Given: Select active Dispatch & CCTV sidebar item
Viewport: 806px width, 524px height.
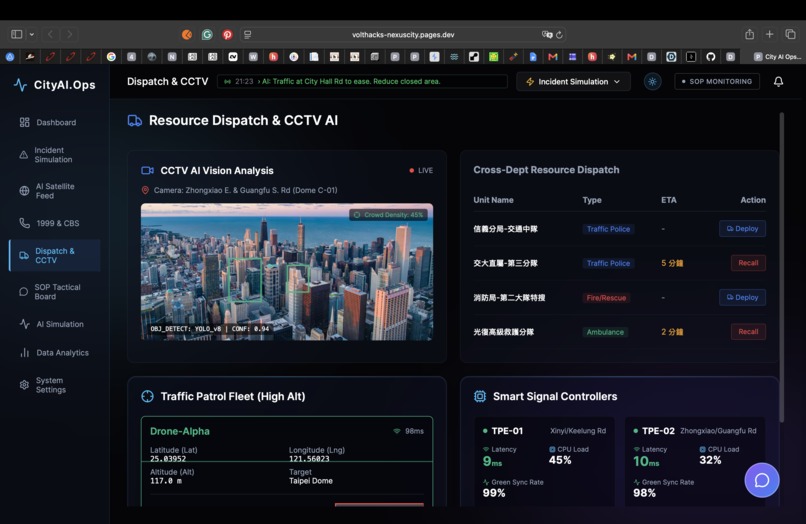Looking at the screenshot, I should pos(54,256).
